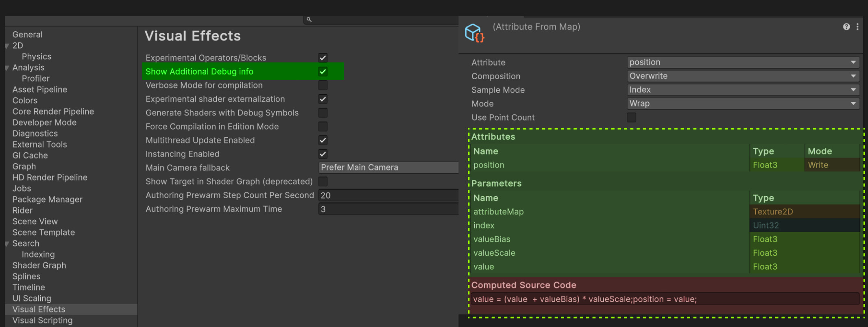868x327 pixels.
Task: Toggle Experimental Operators/Blocks checkbox
Action: tap(323, 58)
